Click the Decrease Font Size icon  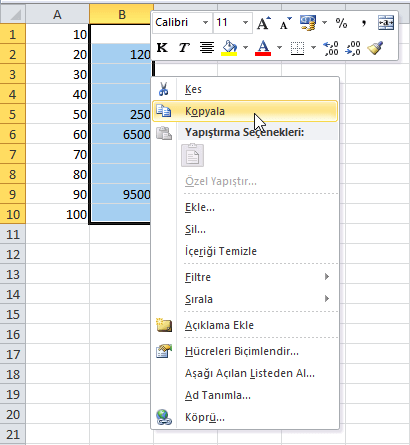click(285, 23)
